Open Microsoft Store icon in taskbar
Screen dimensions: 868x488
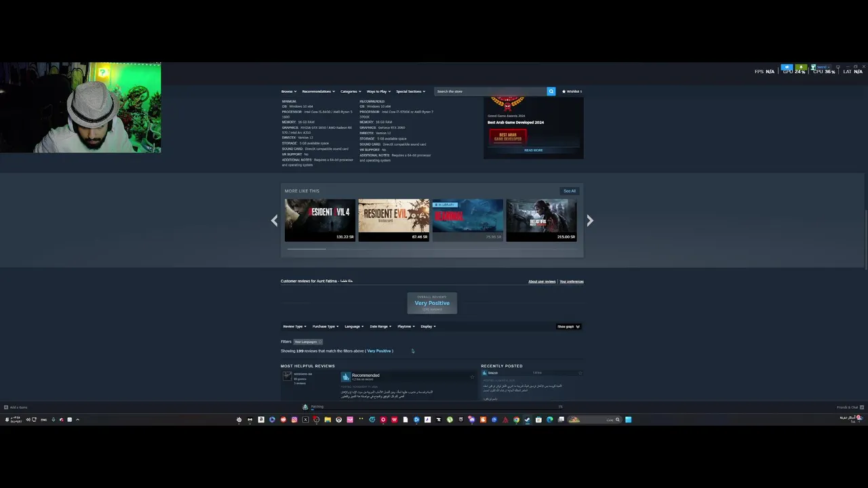[538, 420]
